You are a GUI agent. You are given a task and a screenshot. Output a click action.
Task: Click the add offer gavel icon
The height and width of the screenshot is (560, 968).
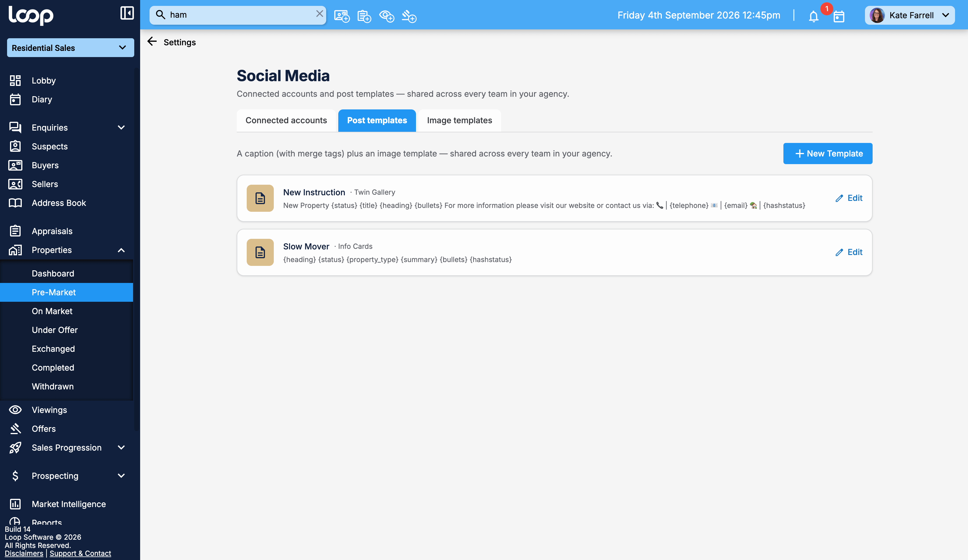click(409, 16)
